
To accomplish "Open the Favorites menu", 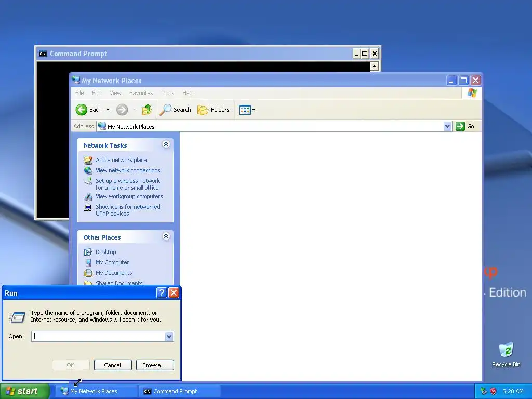I will pyautogui.click(x=141, y=93).
